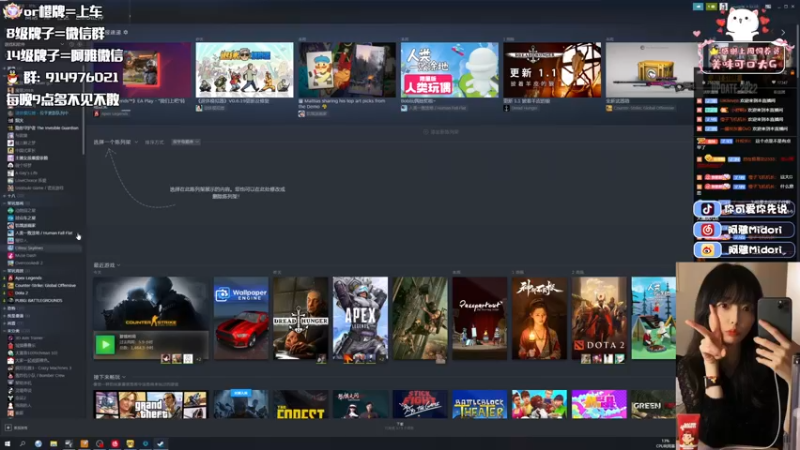
Task: Click the Muse Dash pink icon in sidebar
Action: 10,256
